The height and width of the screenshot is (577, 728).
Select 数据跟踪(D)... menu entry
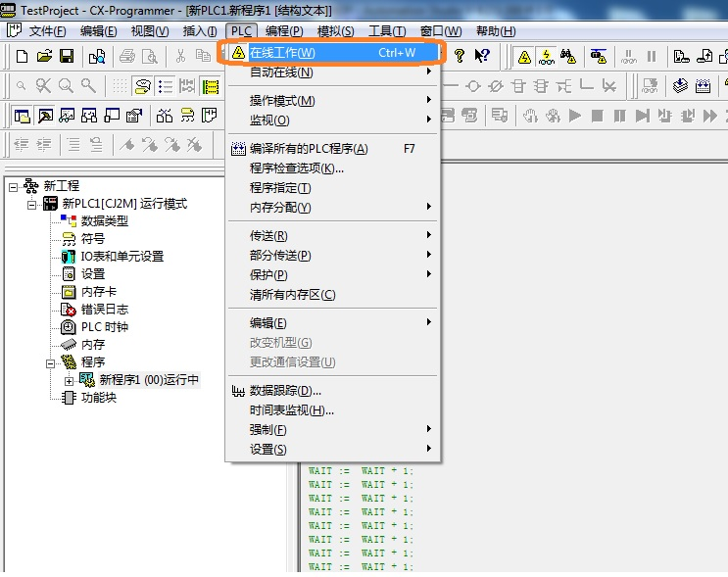[332, 391]
